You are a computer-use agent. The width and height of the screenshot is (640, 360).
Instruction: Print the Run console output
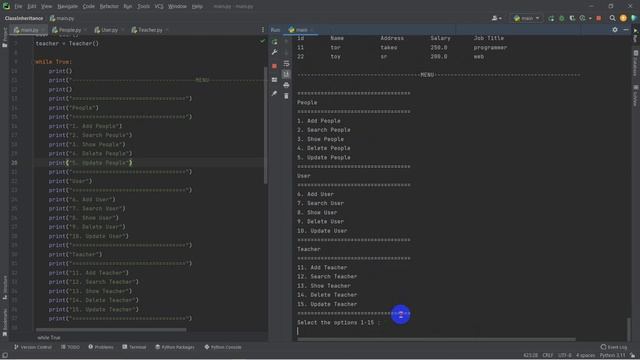click(286, 85)
